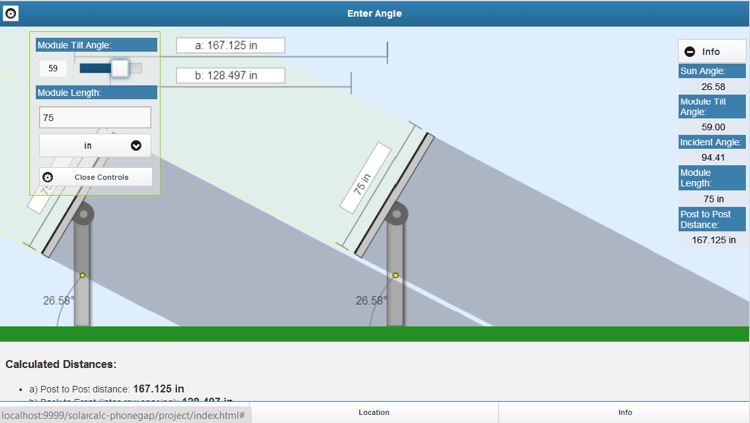Switch to the Location tab
Image resolution: width=750 pixels, height=423 pixels.
pos(374,412)
